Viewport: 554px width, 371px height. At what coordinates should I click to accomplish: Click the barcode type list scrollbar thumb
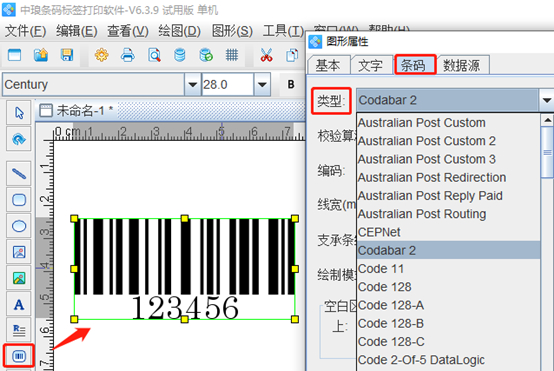pyautogui.click(x=547, y=153)
